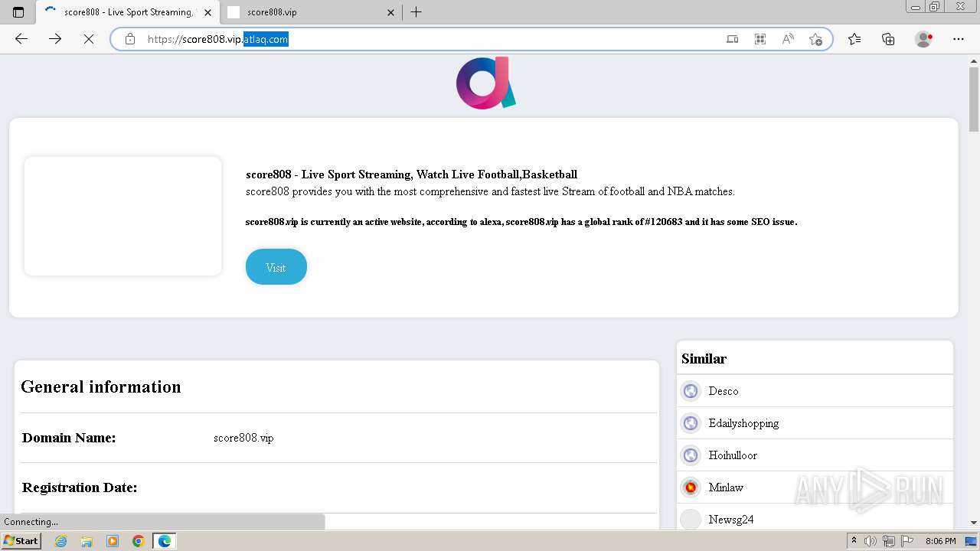
Task: Show hidden system tray icons
Action: point(854,541)
